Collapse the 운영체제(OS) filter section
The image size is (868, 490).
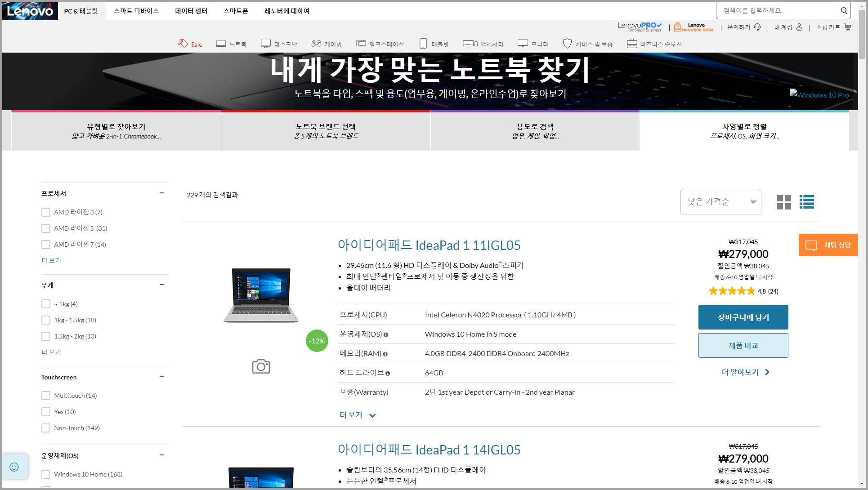click(162, 455)
